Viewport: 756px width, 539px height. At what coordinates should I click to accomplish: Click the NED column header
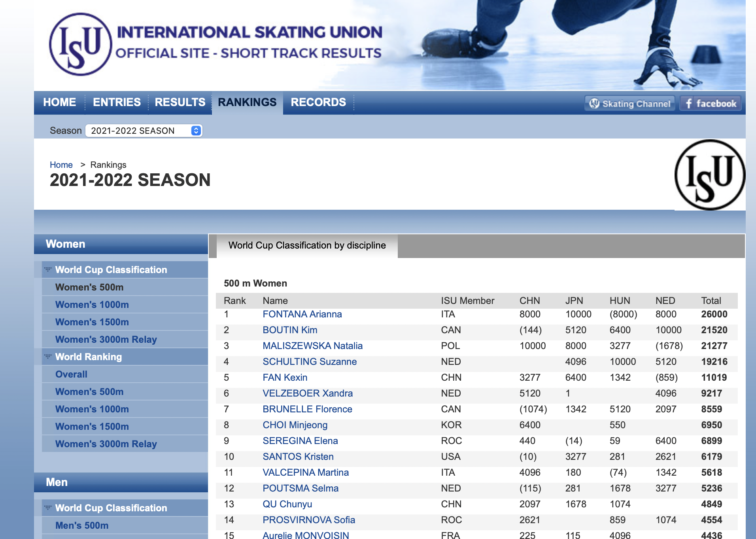[x=665, y=301]
